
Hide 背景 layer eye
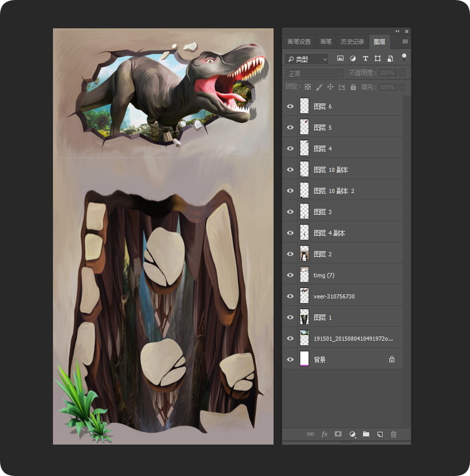[290, 360]
